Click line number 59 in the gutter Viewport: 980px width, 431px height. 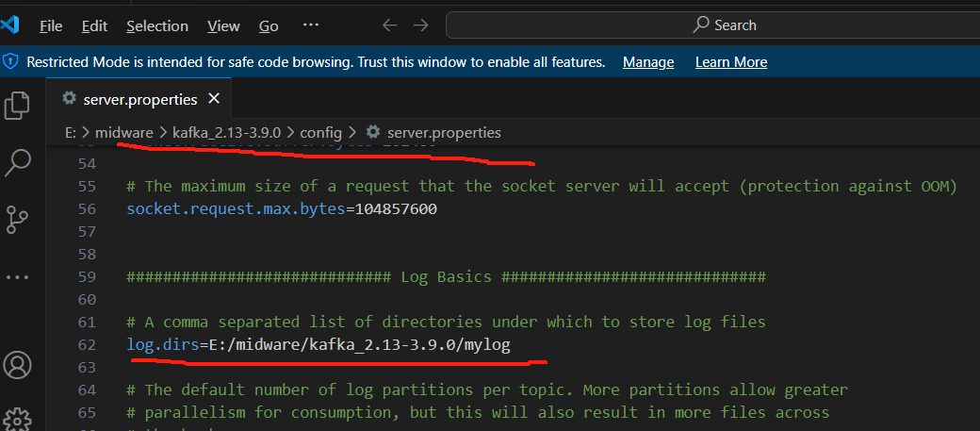(88, 276)
